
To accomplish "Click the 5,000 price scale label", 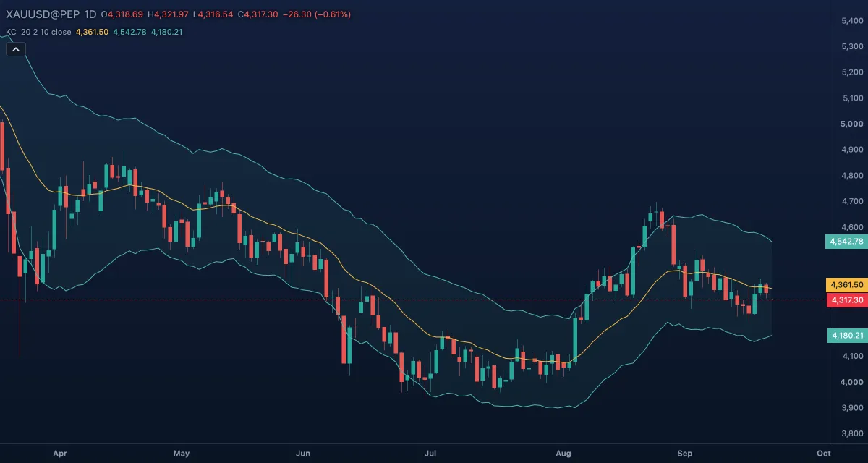I will point(853,124).
